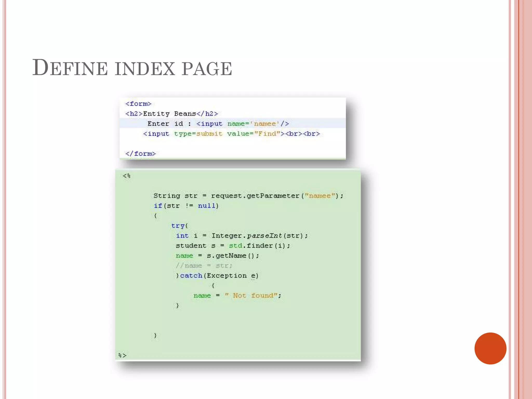Click the input type=submit value="Find" line
The image size is (532, 399).
pyautogui.click(x=231, y=134)
